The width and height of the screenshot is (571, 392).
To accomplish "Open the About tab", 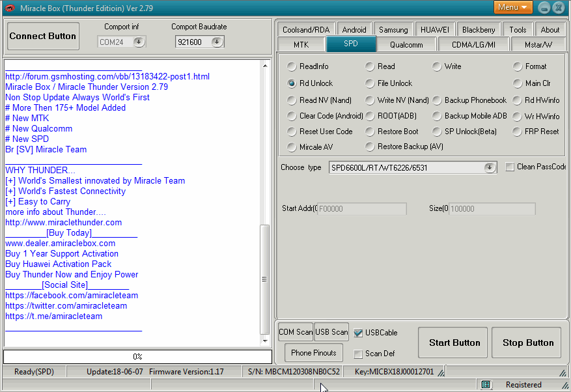I will (x=550, y=29).
